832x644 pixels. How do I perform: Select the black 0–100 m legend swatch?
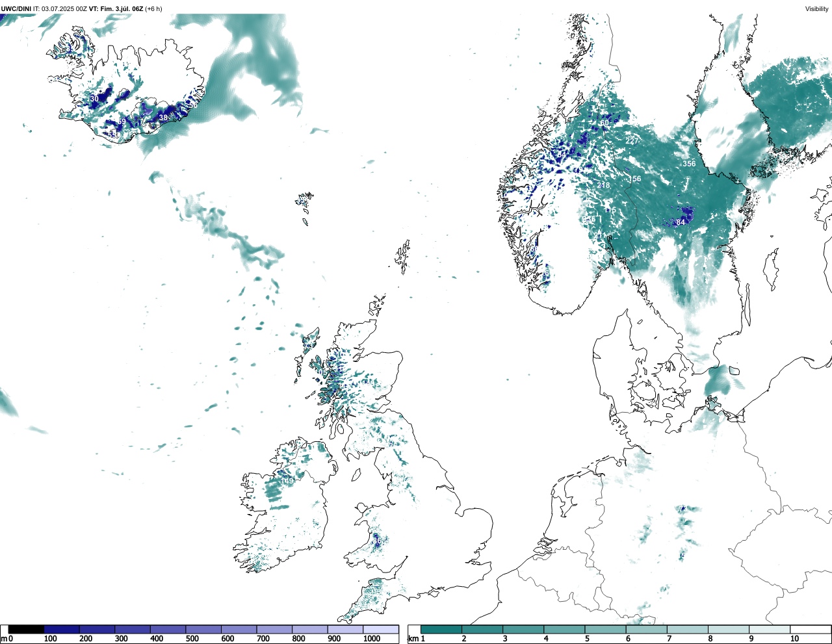pyautogui.click(x=27, y=629)
